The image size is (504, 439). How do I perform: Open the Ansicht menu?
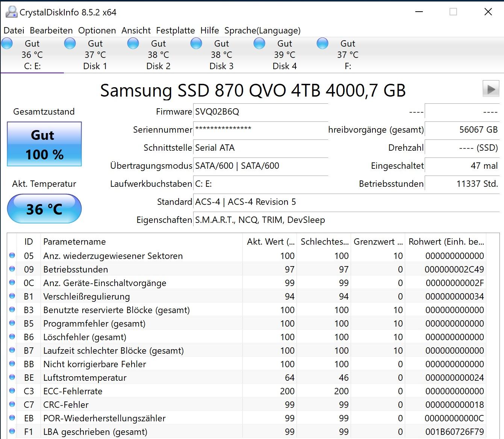pos(136,30)
